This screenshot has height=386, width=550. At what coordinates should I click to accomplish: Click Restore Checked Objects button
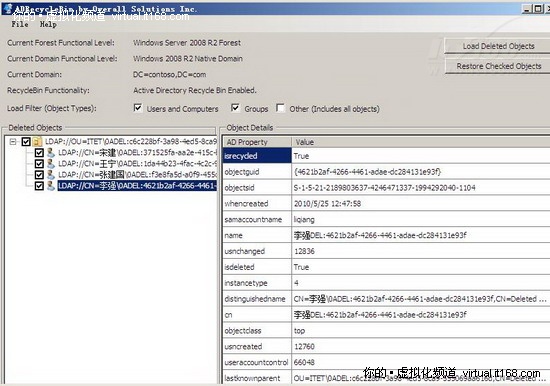pyautogui.click(x=498, y=66)
